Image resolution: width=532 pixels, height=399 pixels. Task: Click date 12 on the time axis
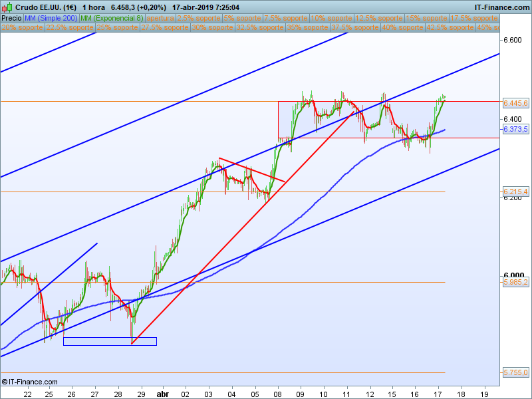(370, 394)
